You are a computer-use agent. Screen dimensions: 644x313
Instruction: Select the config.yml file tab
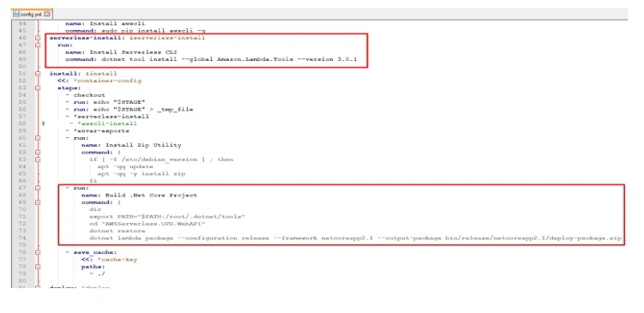pyautogui.click(x=32, y=14)
